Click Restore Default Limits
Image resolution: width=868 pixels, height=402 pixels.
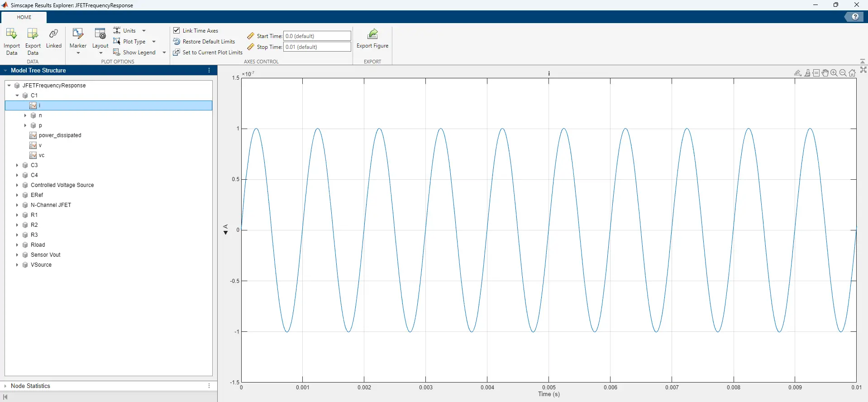pyautogui.click(x=208, y=42)
